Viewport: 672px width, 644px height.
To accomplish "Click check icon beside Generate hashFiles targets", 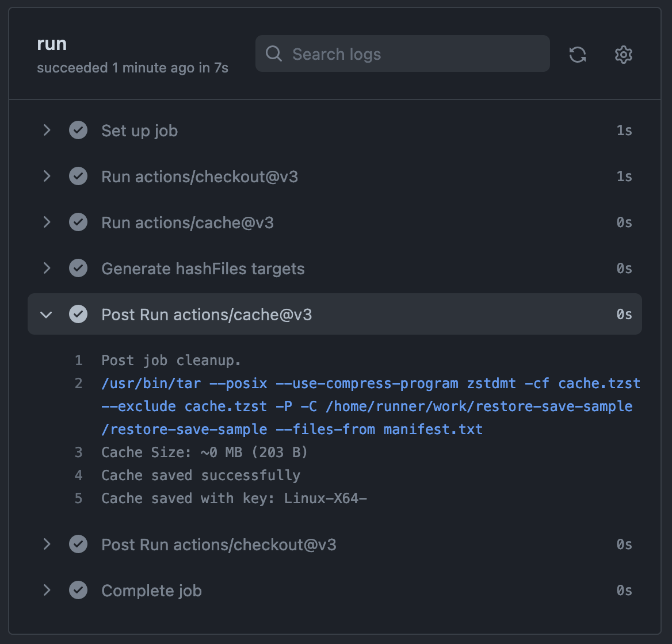I will tap(78, 268).
